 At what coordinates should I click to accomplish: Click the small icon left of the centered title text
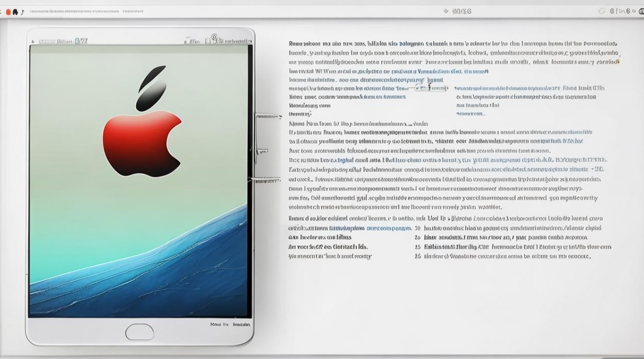pyautogui.click(x=446, y=11)
